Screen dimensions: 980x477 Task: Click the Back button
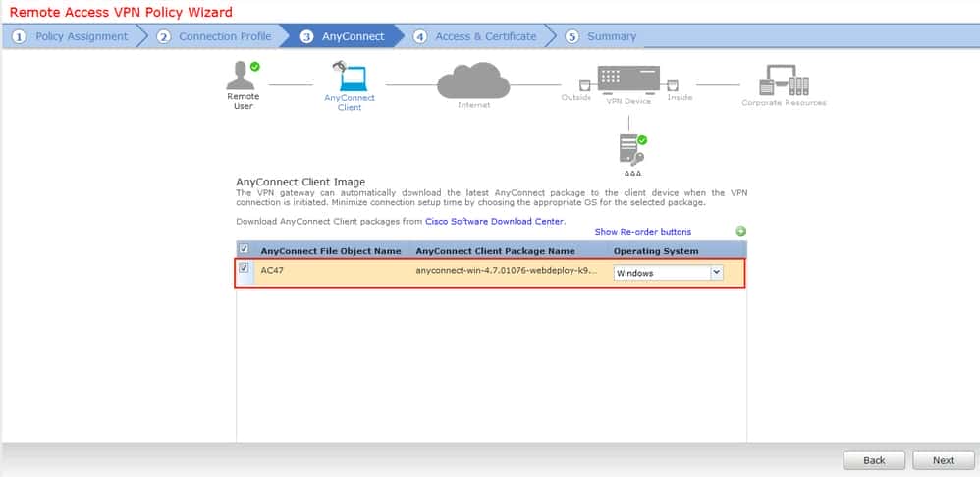[x=874, y=460]
